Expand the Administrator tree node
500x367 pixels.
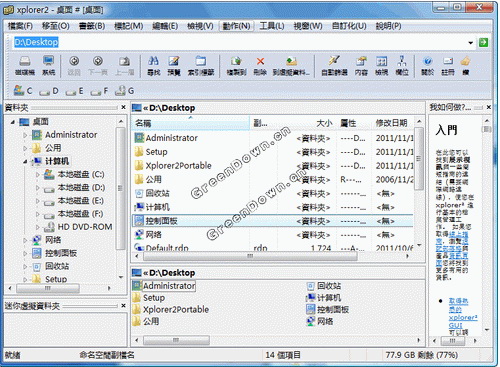(25, 135)
